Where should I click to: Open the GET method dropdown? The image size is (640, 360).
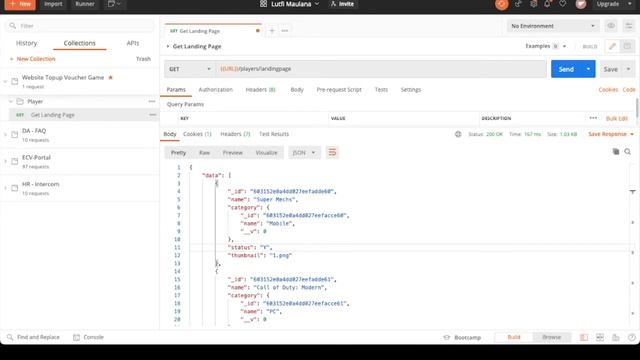189,69
